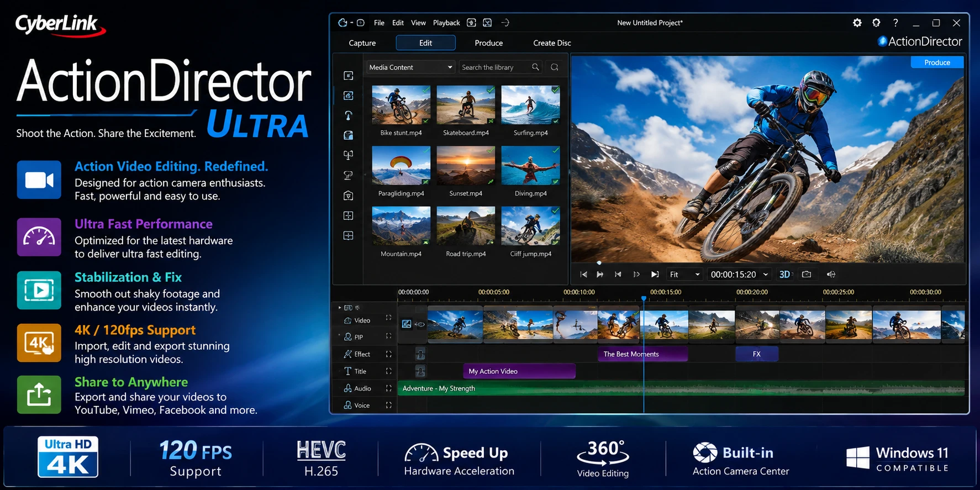
Task: Toggle the bracket control on the Video track
Action: [389, 318]
